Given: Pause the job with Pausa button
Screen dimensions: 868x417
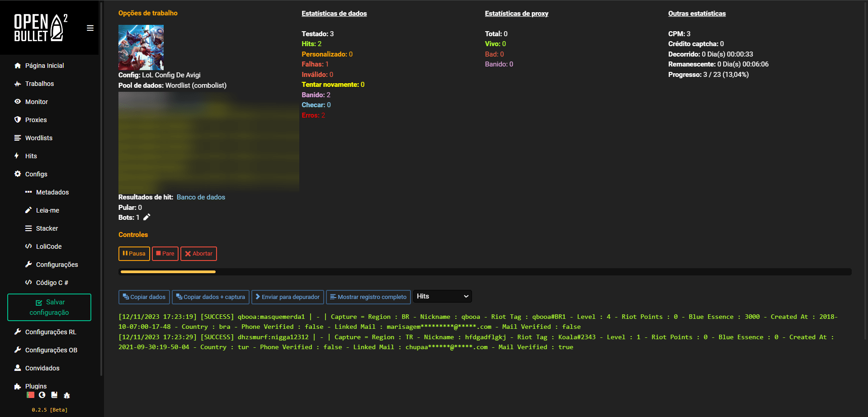Looking at the screenshot, I should pos(134,254).
